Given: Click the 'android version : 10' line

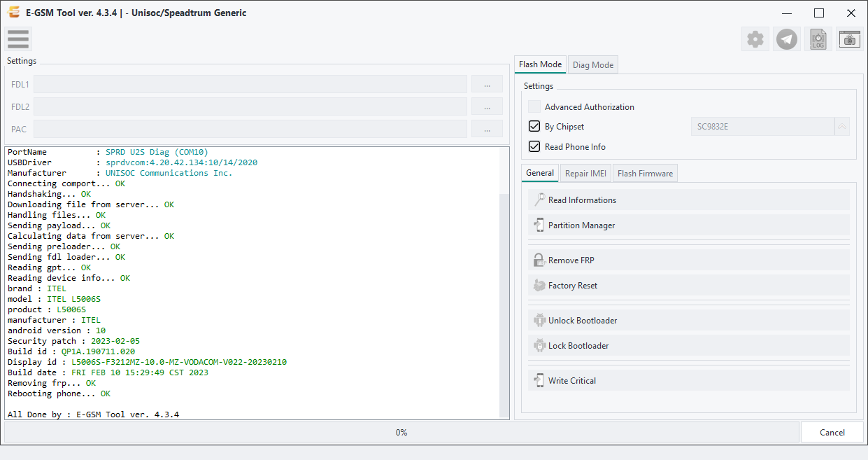Looking at the screenshot, I should coord(57,330).
